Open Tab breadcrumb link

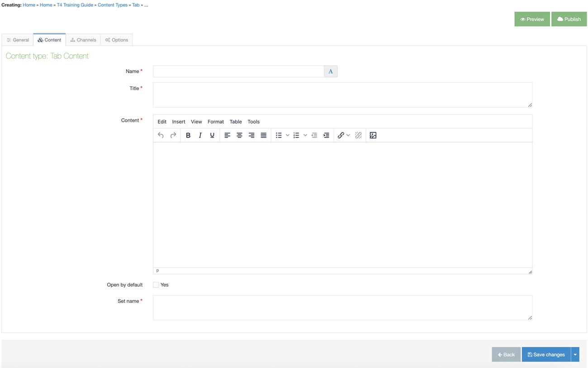point(136,5)
